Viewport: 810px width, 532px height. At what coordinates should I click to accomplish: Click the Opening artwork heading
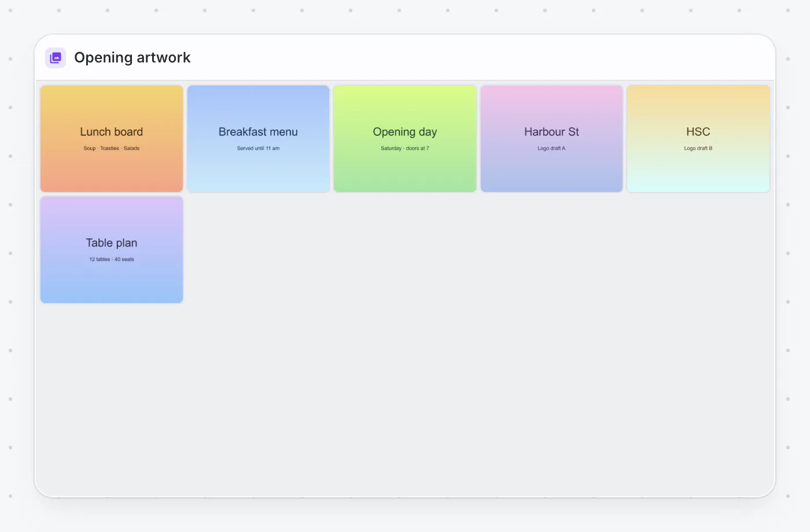[132, 58]
